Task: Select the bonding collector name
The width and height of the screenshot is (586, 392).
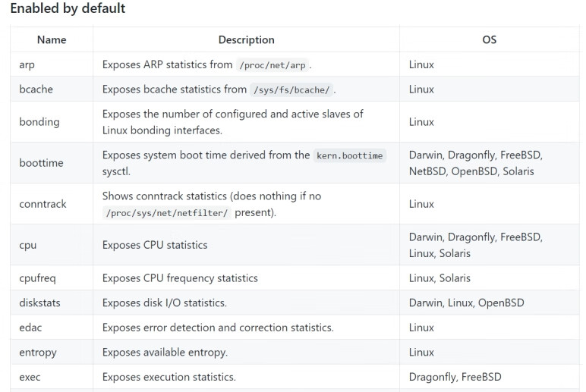Action: [x=39, y=122]
